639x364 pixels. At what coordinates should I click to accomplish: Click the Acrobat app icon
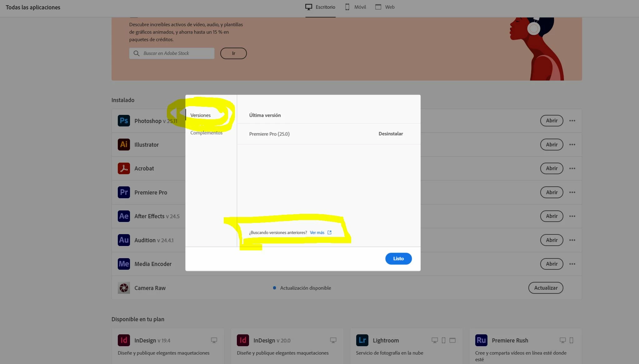(124, 168)
